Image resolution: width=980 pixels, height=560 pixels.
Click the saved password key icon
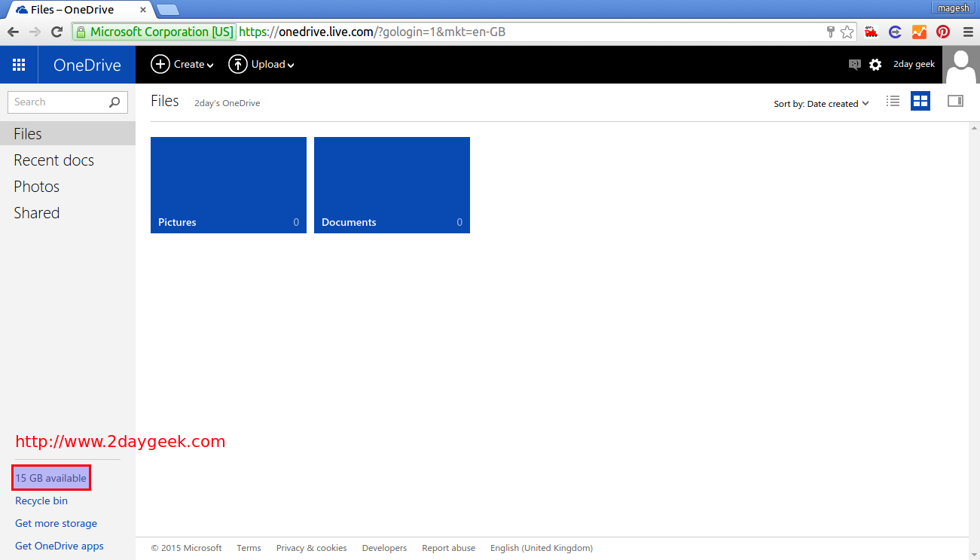click(831, 32)
